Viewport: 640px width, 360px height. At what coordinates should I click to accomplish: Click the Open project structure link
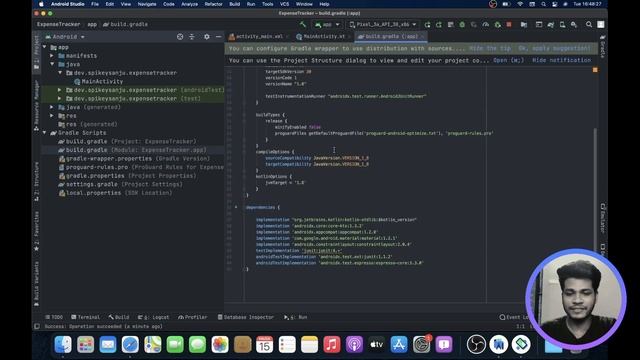pyautogui.click(x=508, y=60)
